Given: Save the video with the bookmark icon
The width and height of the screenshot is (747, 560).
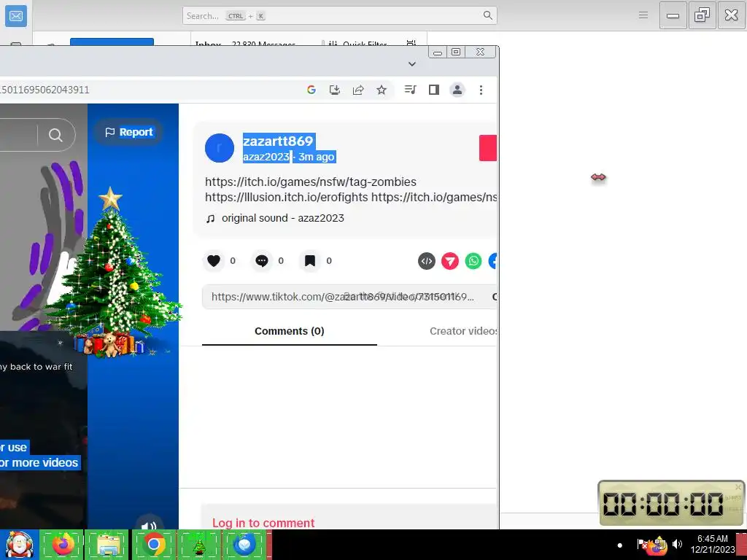Looking at the screenshot, I should [309, 260].
